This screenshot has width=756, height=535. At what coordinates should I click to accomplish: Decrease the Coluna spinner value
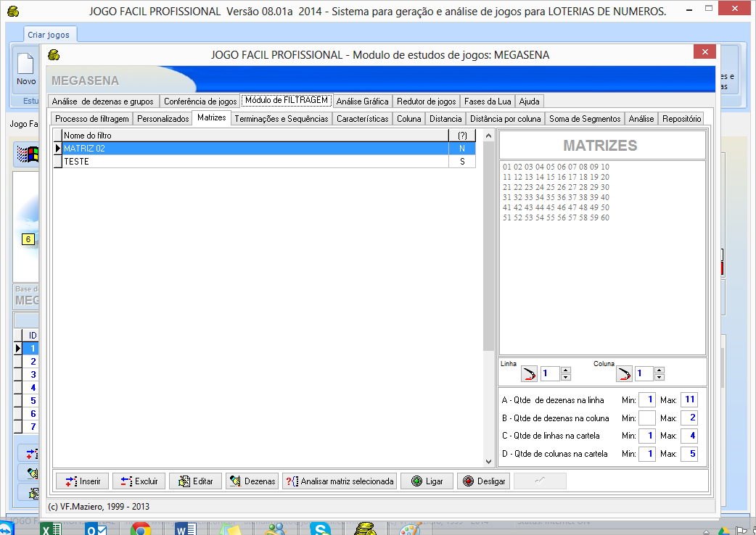coord(659,377)
